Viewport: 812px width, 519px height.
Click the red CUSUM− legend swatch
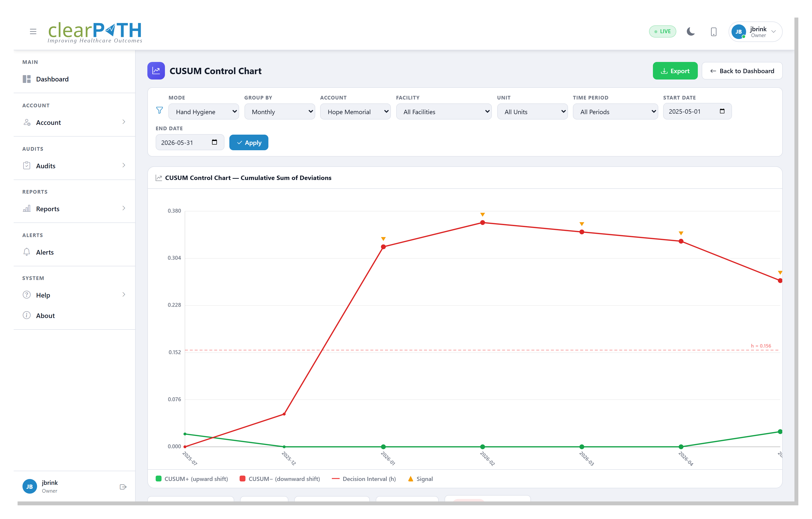(x=242, y=479)
